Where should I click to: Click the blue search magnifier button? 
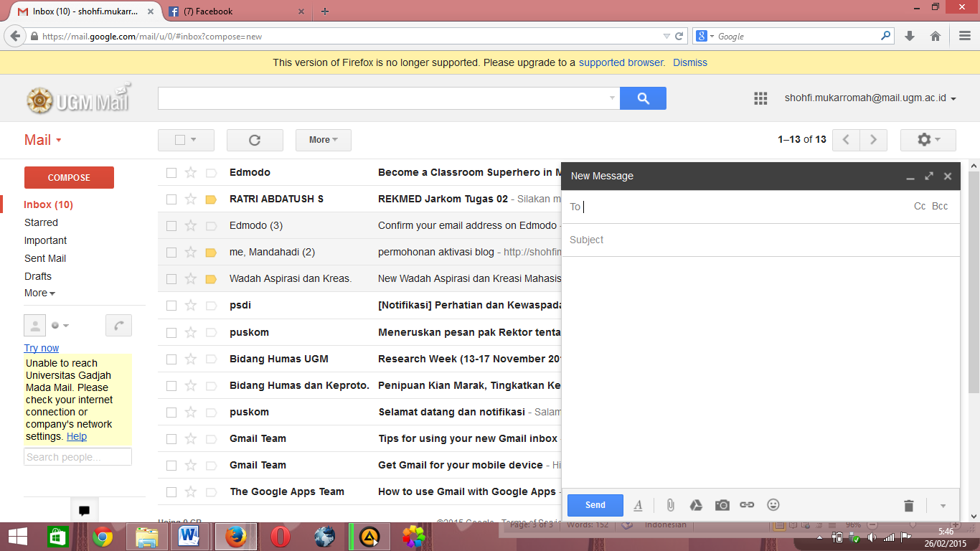[x=643, y=98]
